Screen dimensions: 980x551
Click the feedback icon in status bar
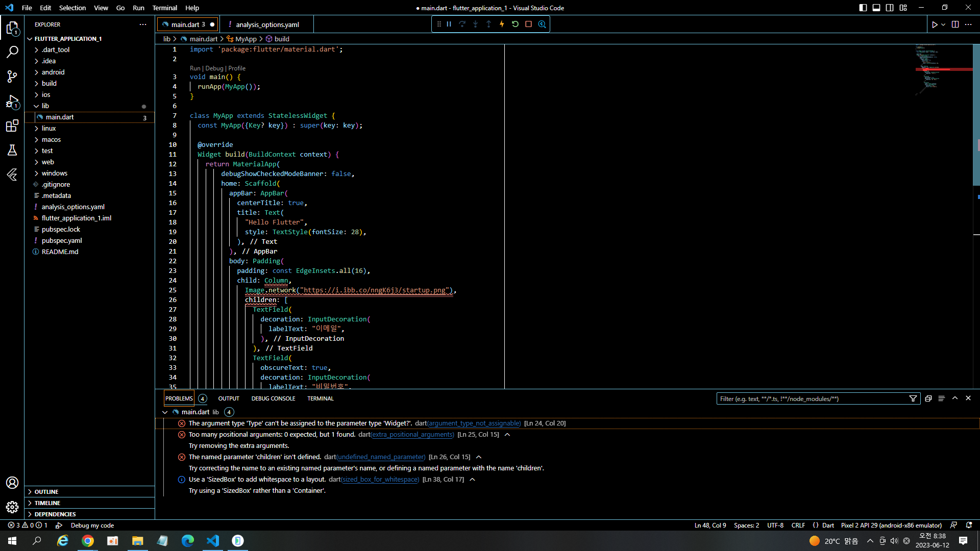tap(953, 525)
